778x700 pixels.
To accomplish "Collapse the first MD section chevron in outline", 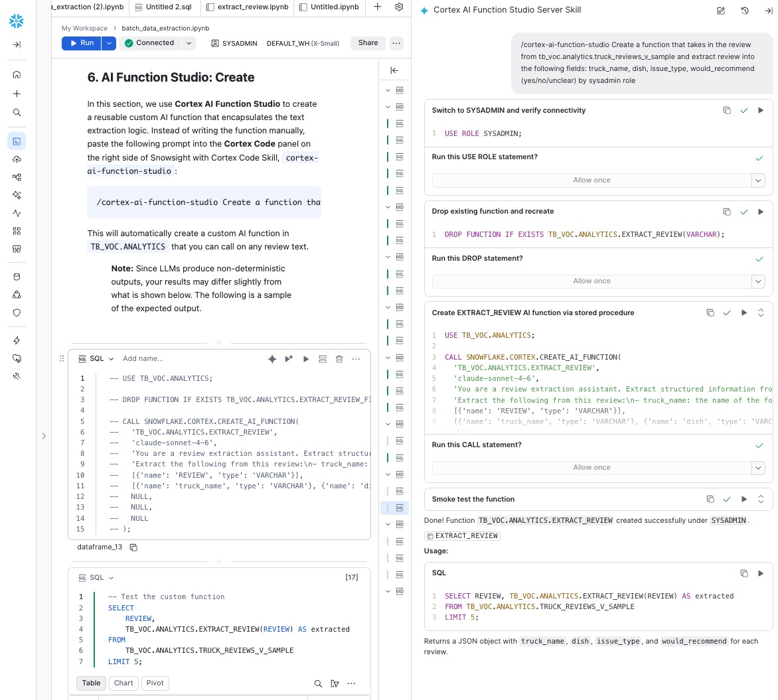I will (388, 90).
